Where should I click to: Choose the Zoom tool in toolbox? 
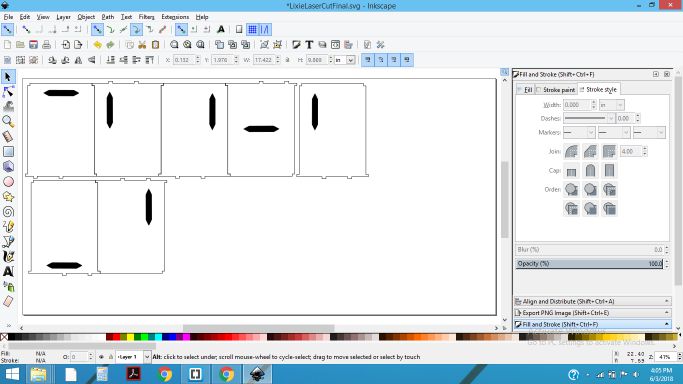[8, 121]
